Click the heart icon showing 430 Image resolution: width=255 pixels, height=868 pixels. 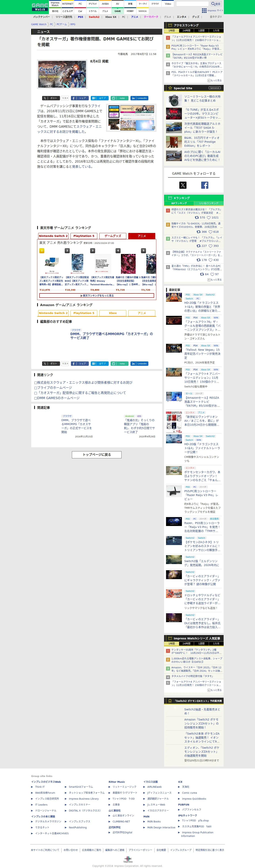click(210, 260)
